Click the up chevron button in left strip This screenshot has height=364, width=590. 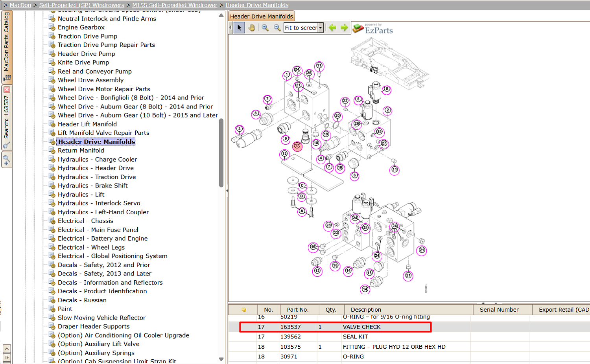tap(7, 349)
